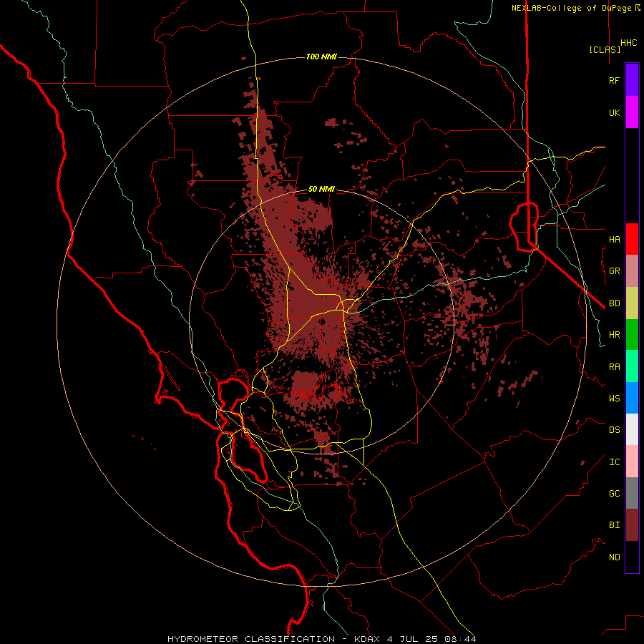Click the WS blue legend swatch

pyautogui.click(x=632, y=398)
